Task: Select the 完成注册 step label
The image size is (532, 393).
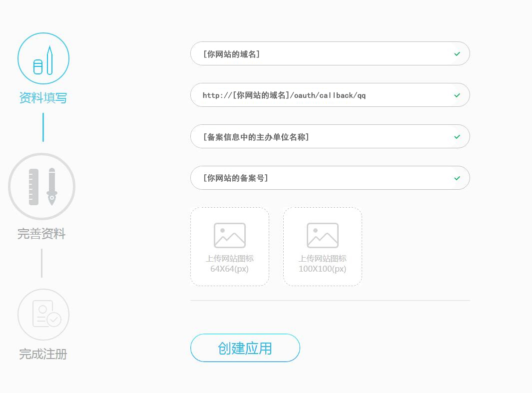Action: [x=43, y=354]
